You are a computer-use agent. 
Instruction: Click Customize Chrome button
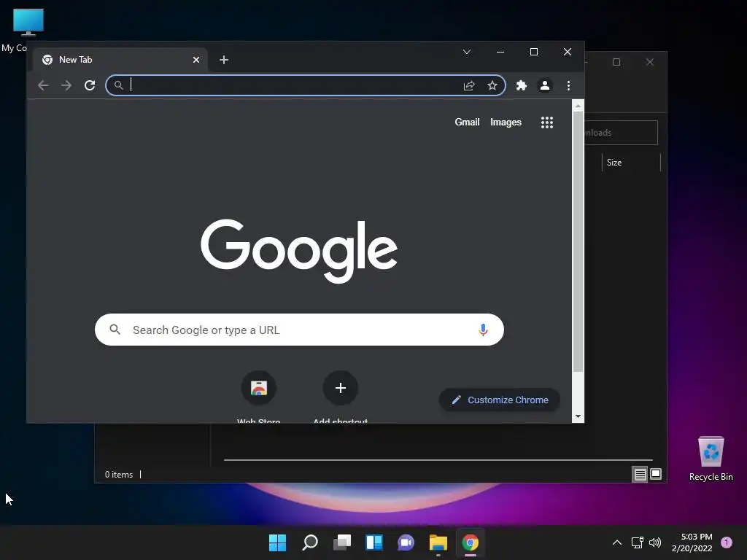[499, 400]
